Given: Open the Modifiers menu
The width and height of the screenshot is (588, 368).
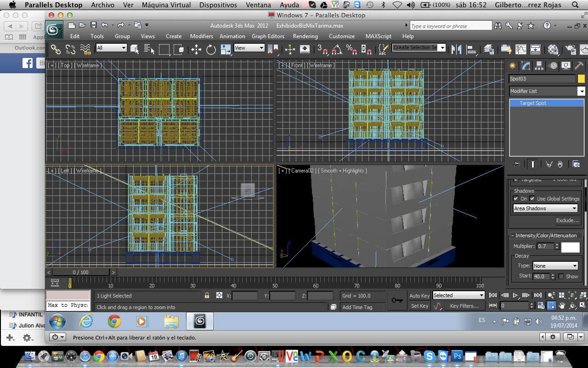Looking at the screenshot, I should (202, 36).
